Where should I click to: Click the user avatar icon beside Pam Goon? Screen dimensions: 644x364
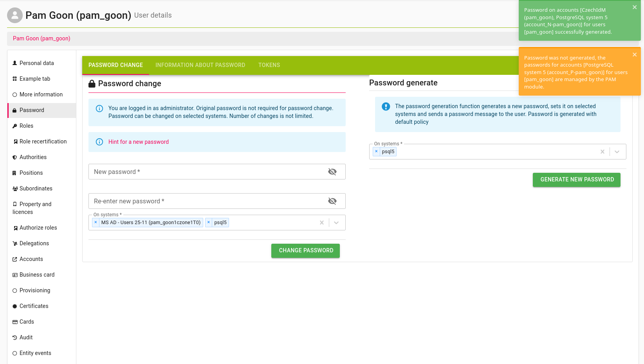pyautogui.click(x=15, y=15)
